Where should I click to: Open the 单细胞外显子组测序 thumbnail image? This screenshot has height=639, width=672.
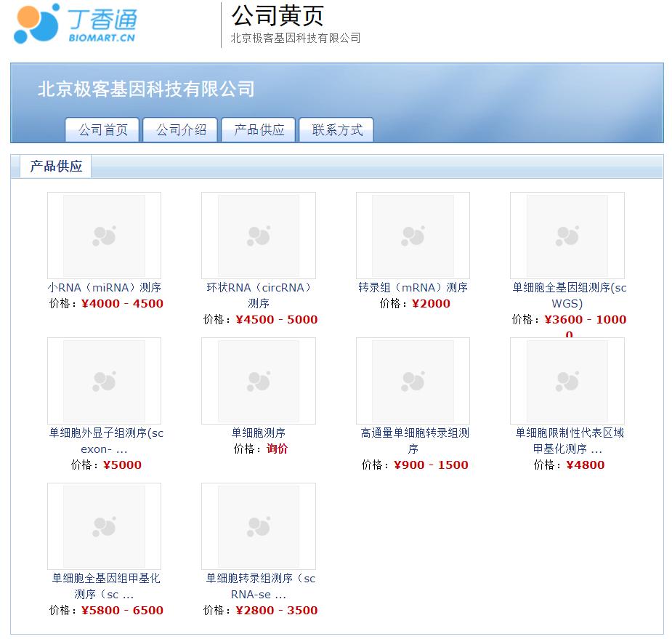point(104,381)
